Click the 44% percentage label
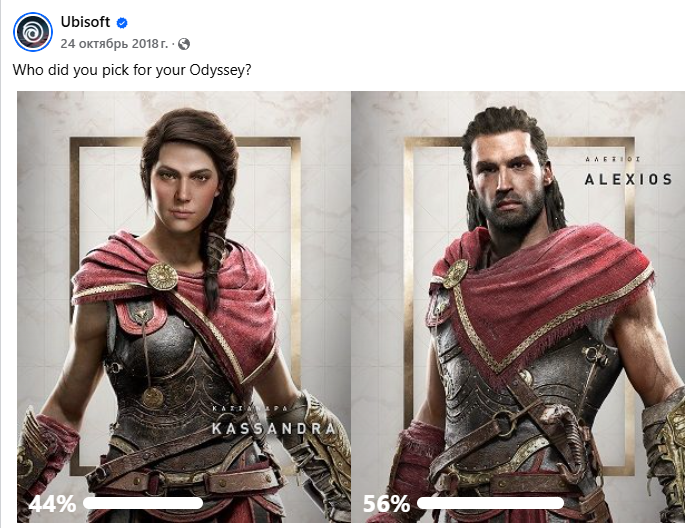This screenshot has height=528, width=694. tap(52, 504)
